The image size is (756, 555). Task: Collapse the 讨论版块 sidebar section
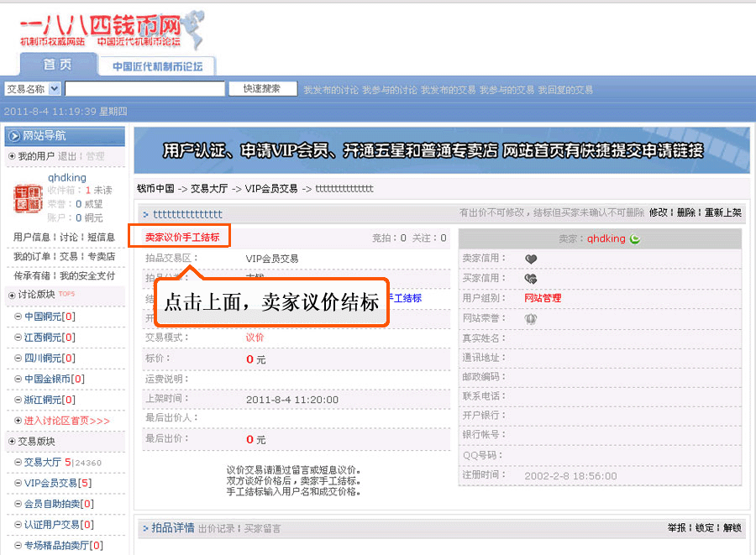point(12,296)
